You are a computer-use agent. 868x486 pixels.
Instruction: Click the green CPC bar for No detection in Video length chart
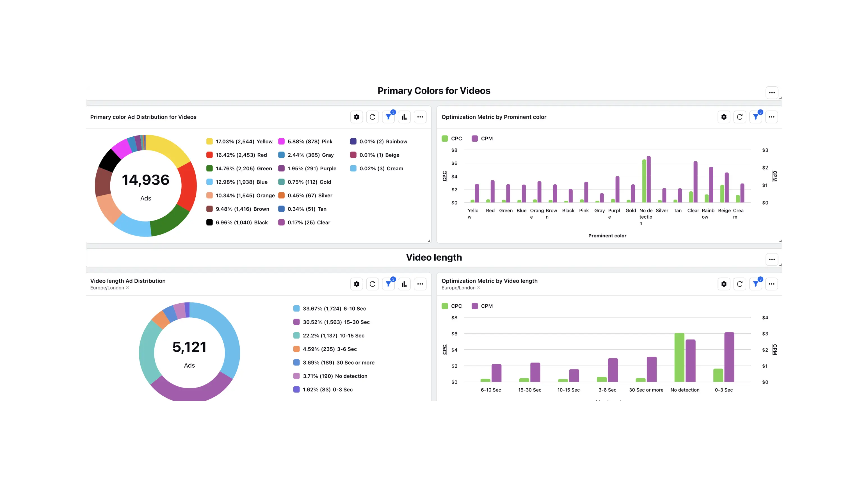[x=679, y=357]
